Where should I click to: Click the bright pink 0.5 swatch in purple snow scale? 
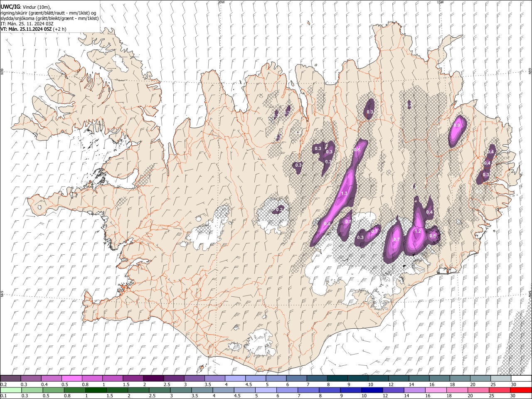pos(71,378)
